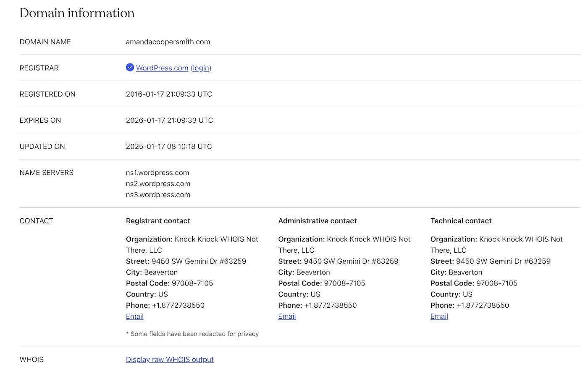Click the DOMAIN NAME row label
Image resolution: width=588 pixels, height=370 pixels.
pos(45,42)
